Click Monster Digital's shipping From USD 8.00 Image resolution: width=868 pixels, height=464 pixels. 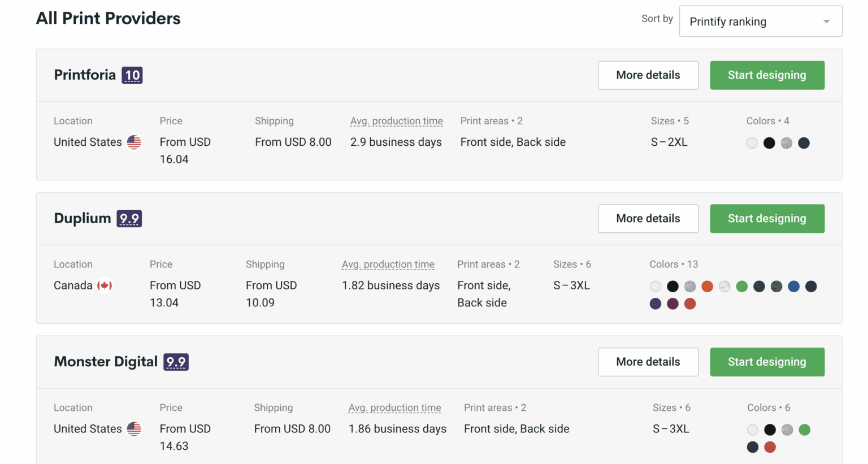(x=292, y=429)
